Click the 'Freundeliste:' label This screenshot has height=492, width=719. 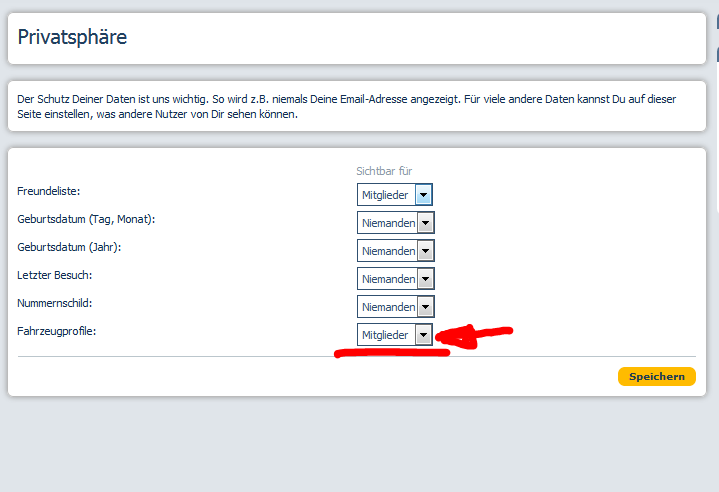pos(48,190)
